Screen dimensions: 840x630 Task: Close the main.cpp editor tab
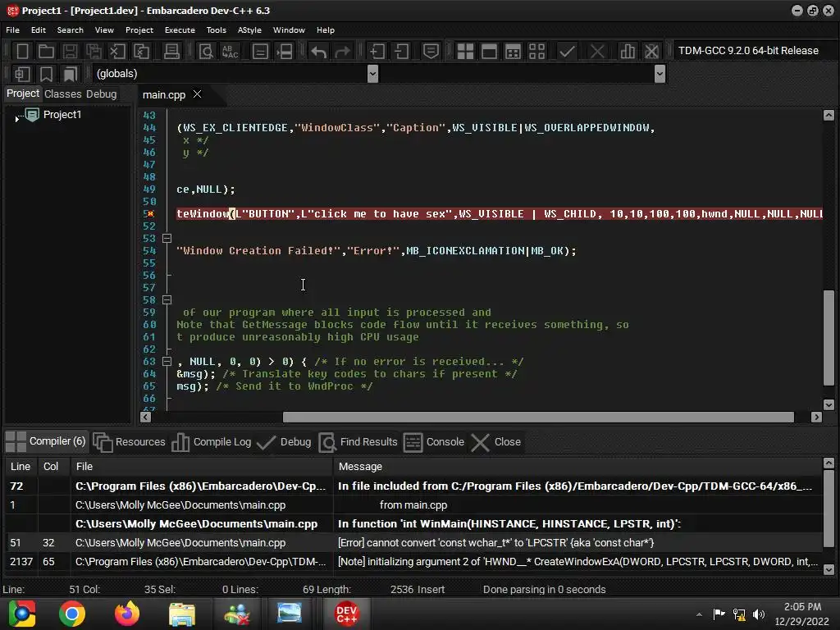click(x=197, y=94)
